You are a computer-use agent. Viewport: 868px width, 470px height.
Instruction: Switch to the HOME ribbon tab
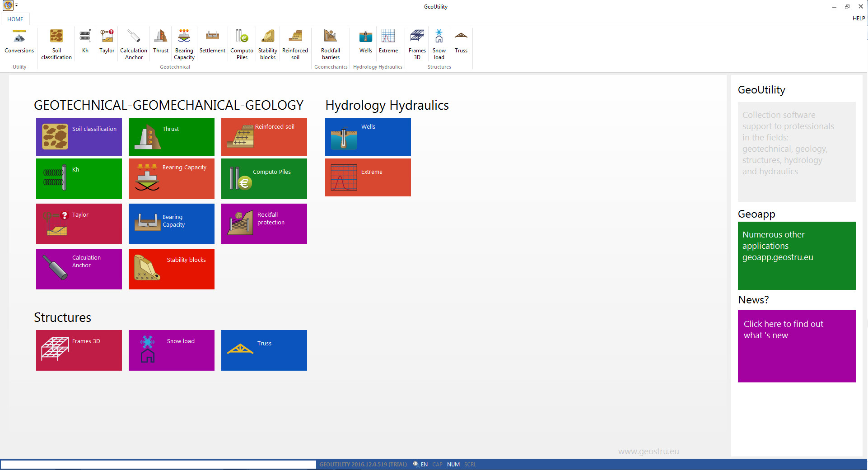click(x=15, y=19)
